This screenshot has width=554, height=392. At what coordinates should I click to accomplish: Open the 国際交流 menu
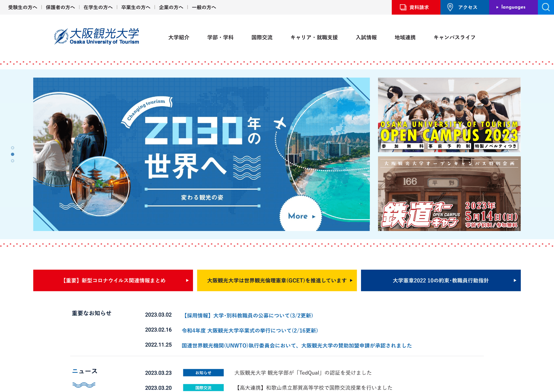[x=262, y=37]
